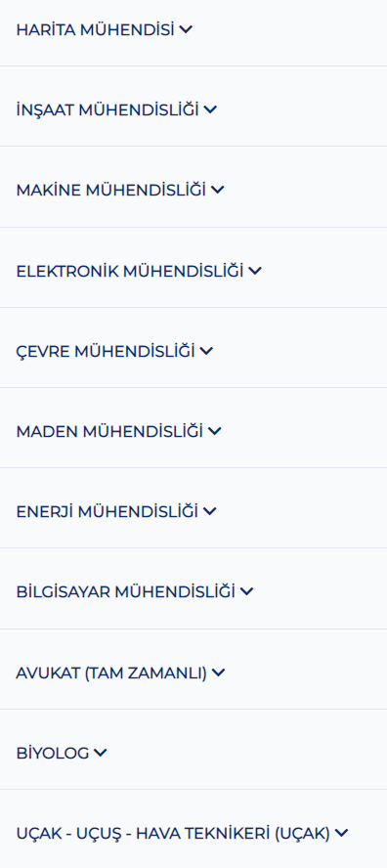Viewport: 387px width, 868px height.
Task: Open MADEN MÜHENDİSLİĞİ accordion heading
Action: point(109,431)
